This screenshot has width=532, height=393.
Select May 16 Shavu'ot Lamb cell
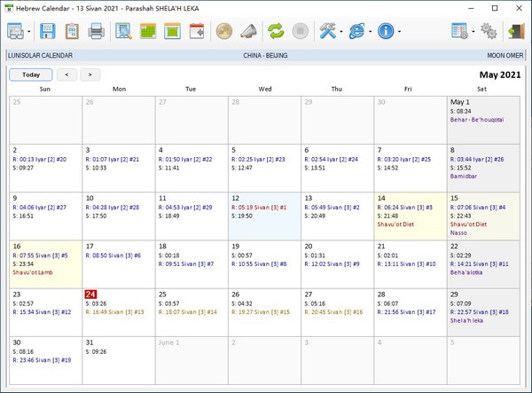click(x=44, y=263)
